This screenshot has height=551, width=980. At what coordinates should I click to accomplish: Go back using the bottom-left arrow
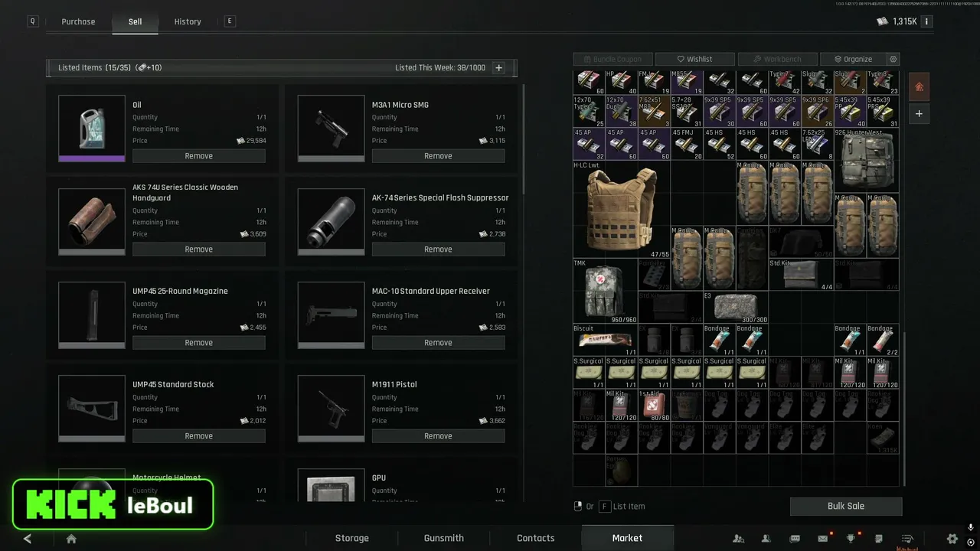click(x=28, y=539)
